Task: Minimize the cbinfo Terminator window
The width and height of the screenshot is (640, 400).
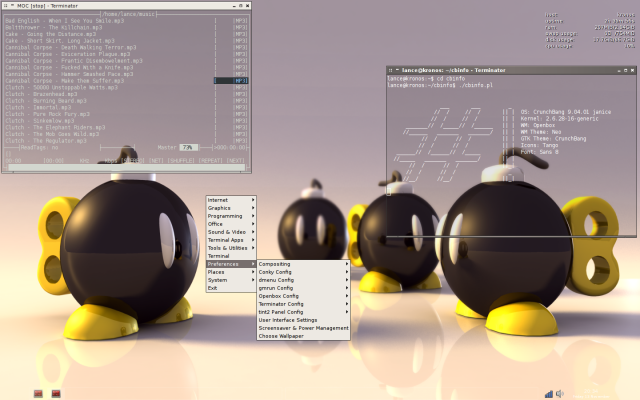Action: 619,70
